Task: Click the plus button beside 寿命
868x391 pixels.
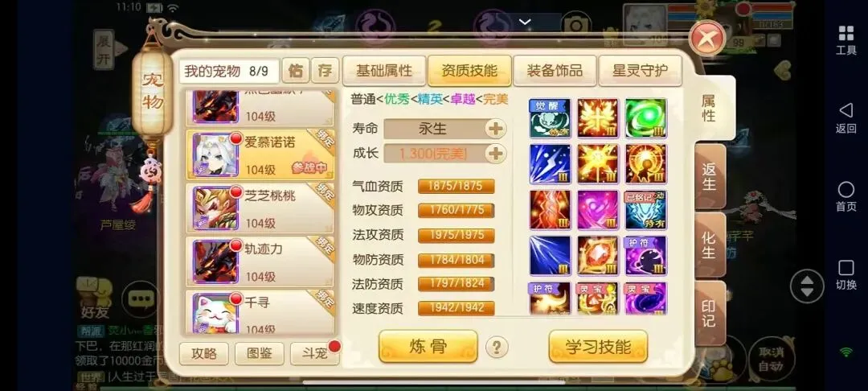Action: pos(495,129)
